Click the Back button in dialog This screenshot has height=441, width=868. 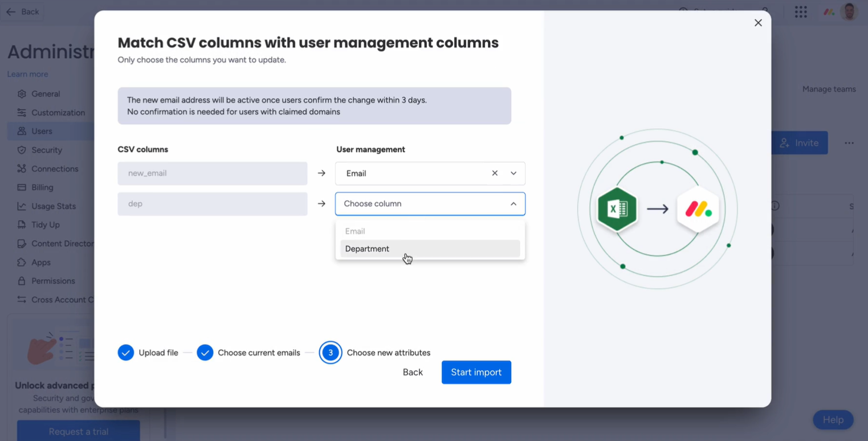pyautogui.click(x=413, y=372)
